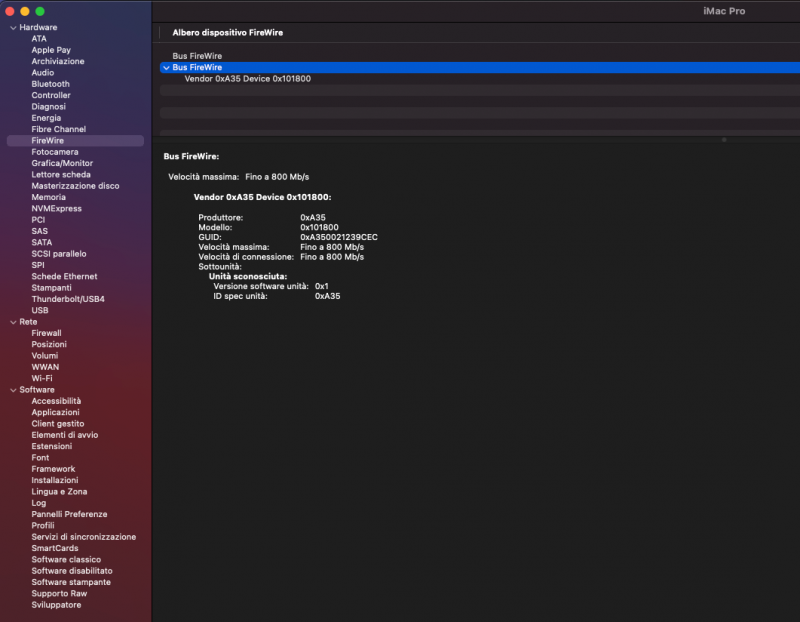Open Bluetooth hardware info

50,84
